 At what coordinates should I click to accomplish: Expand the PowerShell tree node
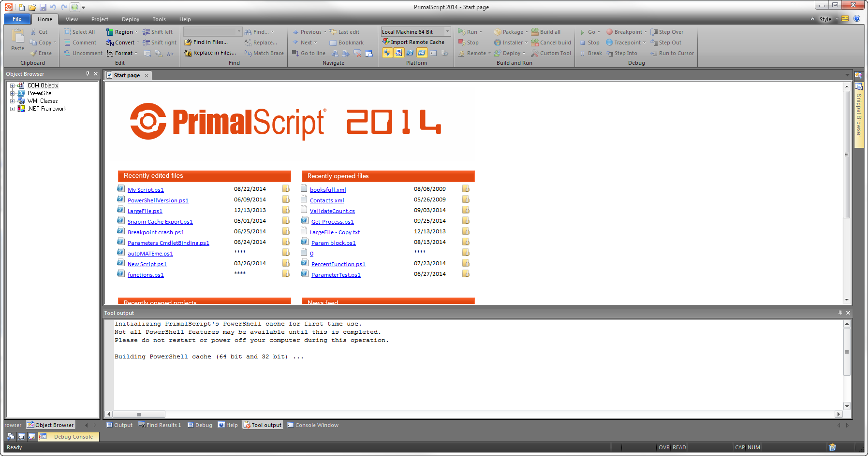pos(13,93)
